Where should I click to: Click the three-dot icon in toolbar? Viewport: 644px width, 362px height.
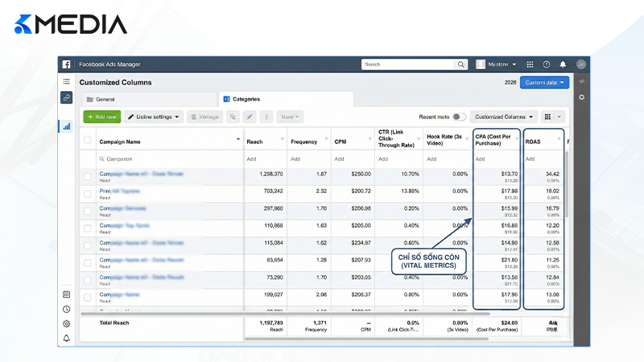coord(266,117)
